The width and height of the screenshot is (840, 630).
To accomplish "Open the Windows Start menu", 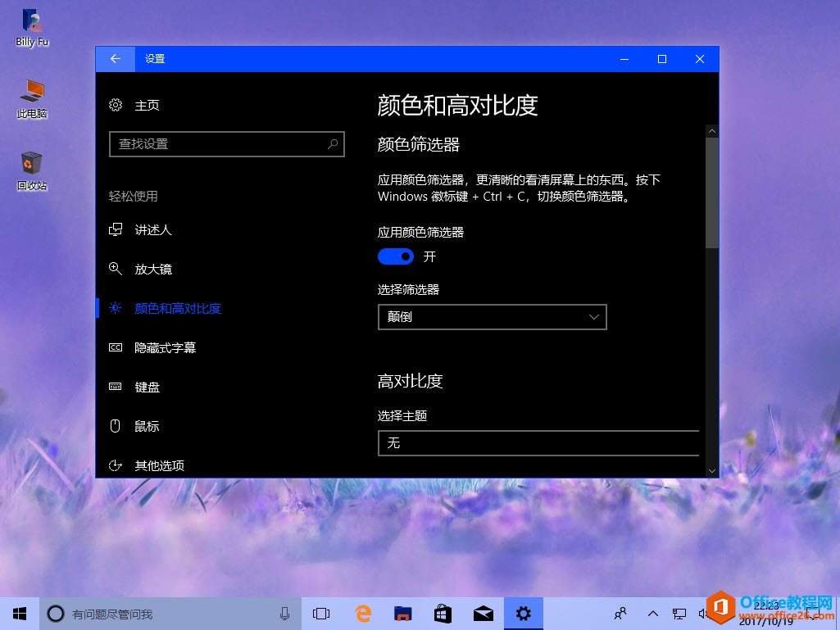I will pos(20,613).
